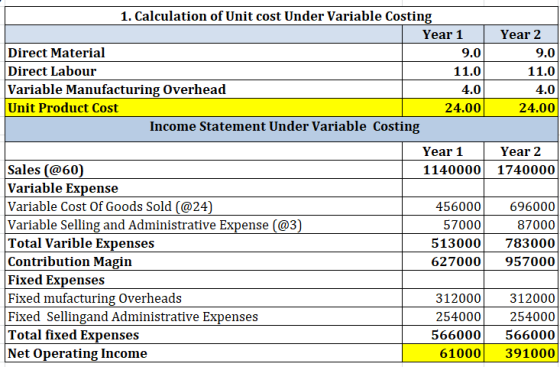
Task: Select the title cell 'Calculation of Unit cost Under Variable Costing'
Action: coord(281,16)
